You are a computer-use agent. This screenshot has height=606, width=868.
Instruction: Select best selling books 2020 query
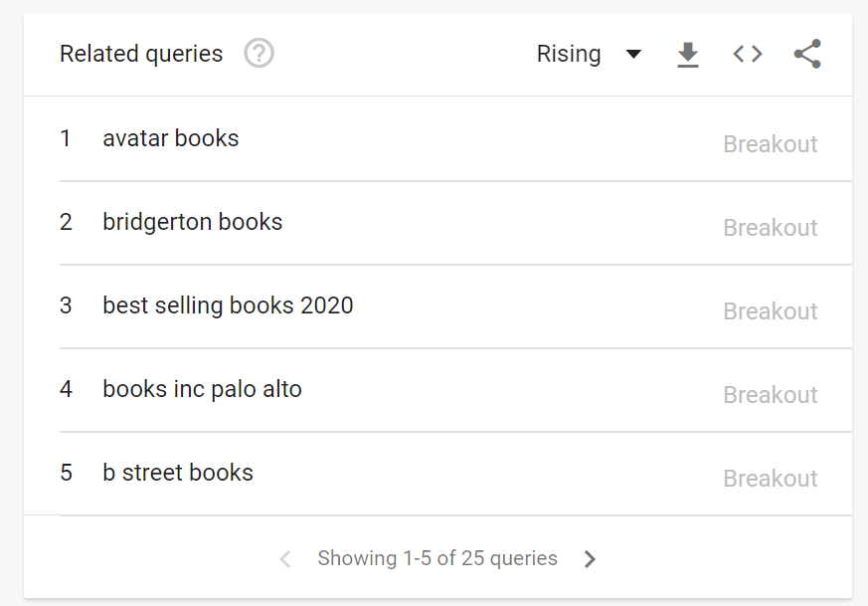[x=228, y=305]
